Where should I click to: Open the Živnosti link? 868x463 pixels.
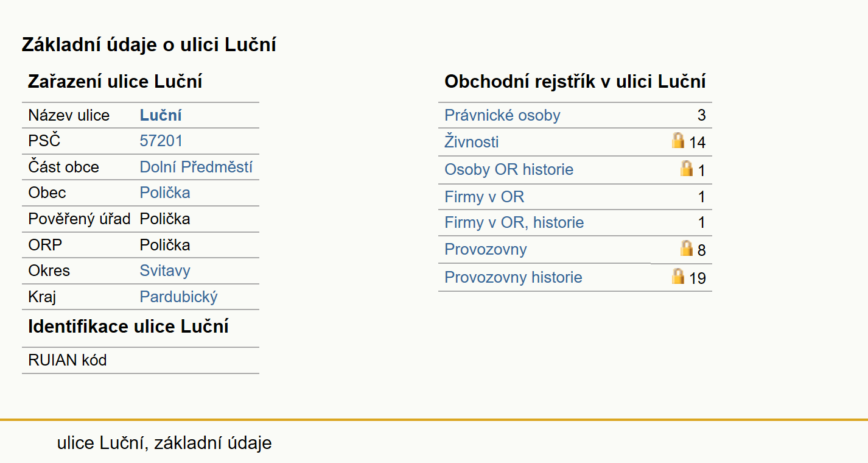point(472,142)
